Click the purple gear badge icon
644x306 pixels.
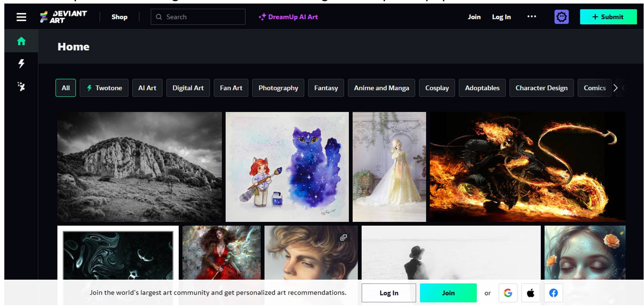click(561, 17)
